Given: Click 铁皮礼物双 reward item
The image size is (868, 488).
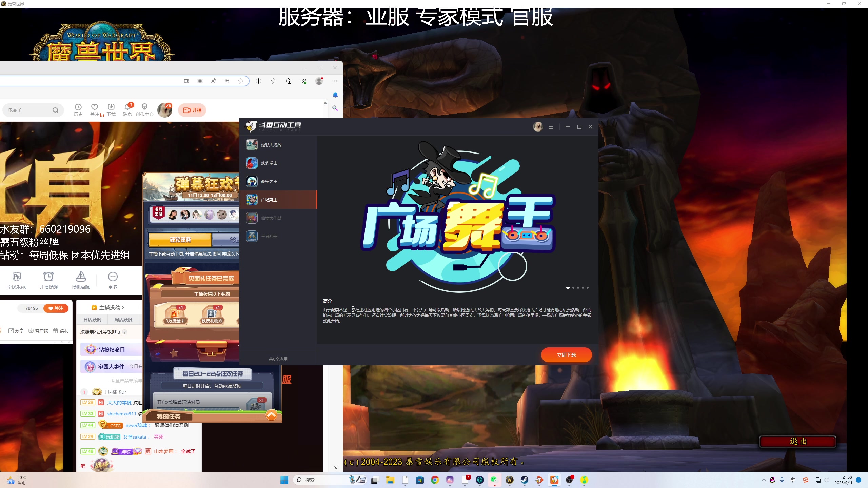Looking at the screenshot, I should tap(212, 315).
